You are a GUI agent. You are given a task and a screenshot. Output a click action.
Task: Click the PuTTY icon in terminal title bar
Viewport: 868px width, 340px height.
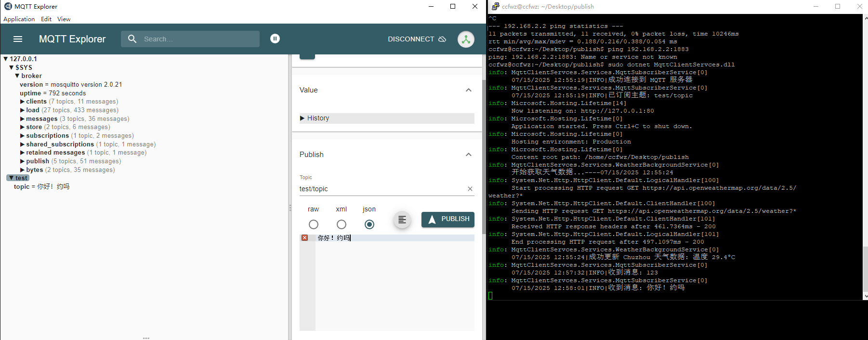[495, 6]
